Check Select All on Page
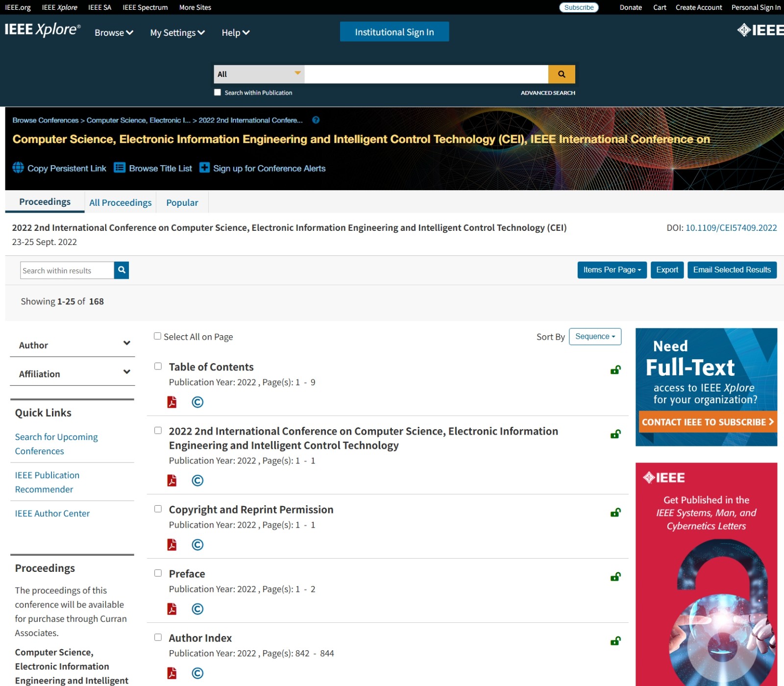Viewport: 784px width, 686px height. click(x=157, y=336)
